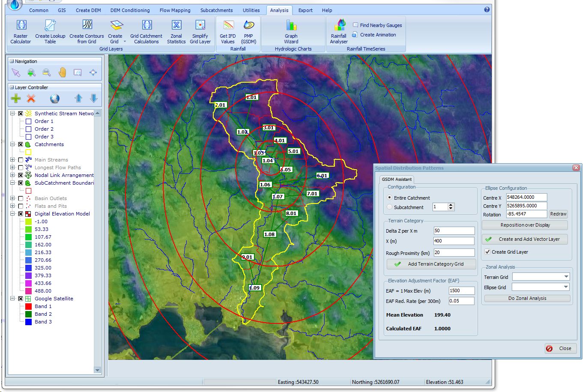Open the Subcatchments ribbon tab

tap(216, 10)
